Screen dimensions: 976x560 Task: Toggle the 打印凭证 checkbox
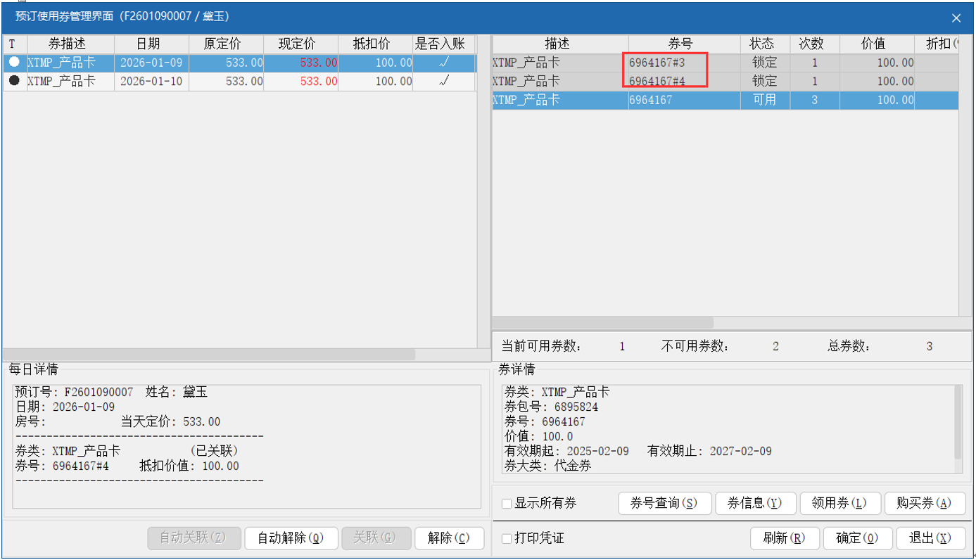pos(507,539)
